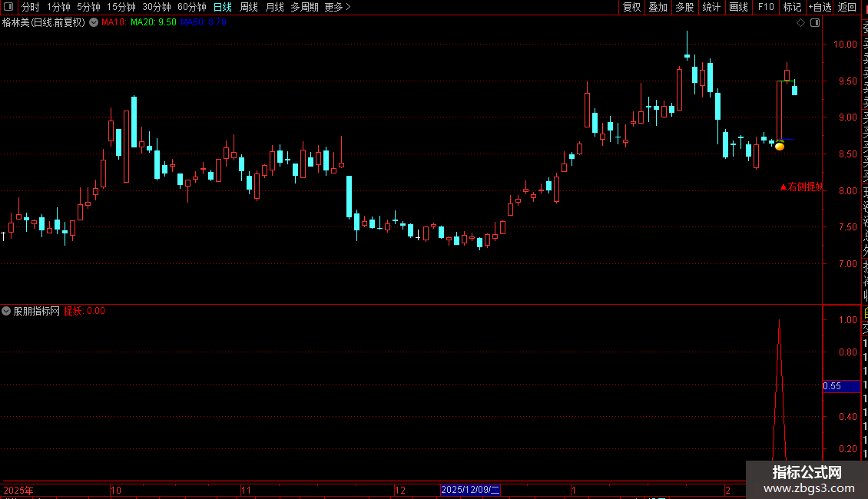Click the 11 month marker on time axis
This screenshot has height=499, width=868.
(x=247, y=490)
